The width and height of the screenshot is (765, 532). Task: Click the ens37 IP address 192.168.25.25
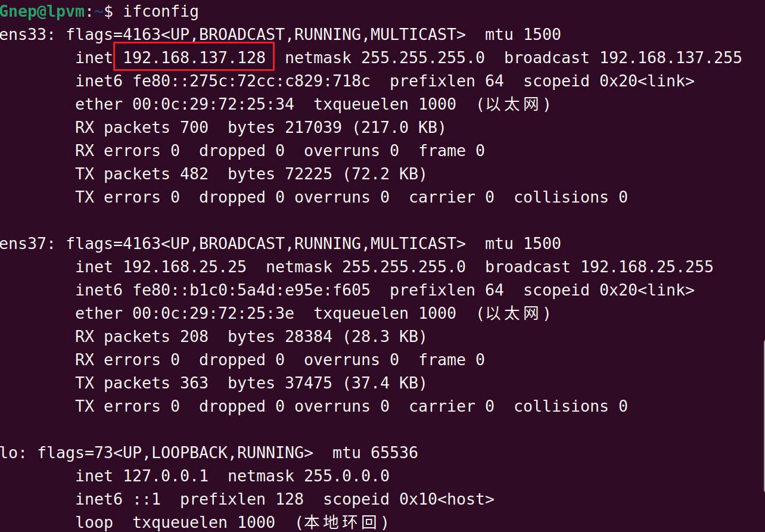pyautogui.click(x=185, y=267)
